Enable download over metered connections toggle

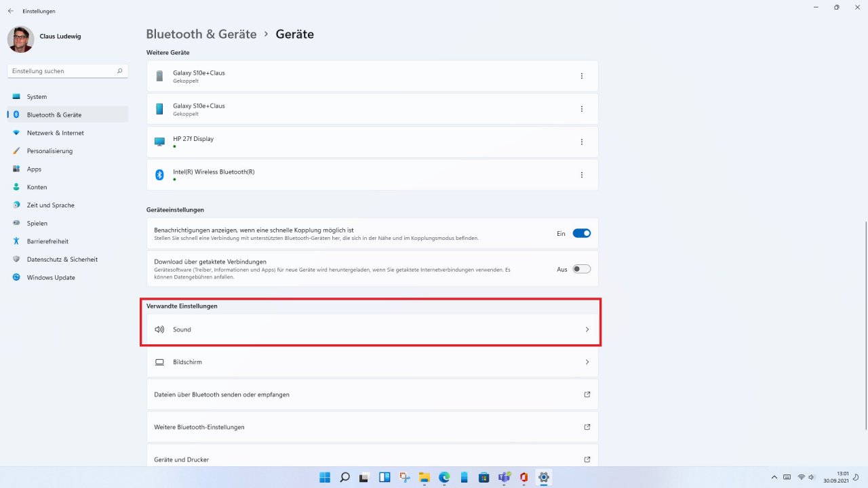click(x=582, y=269)
